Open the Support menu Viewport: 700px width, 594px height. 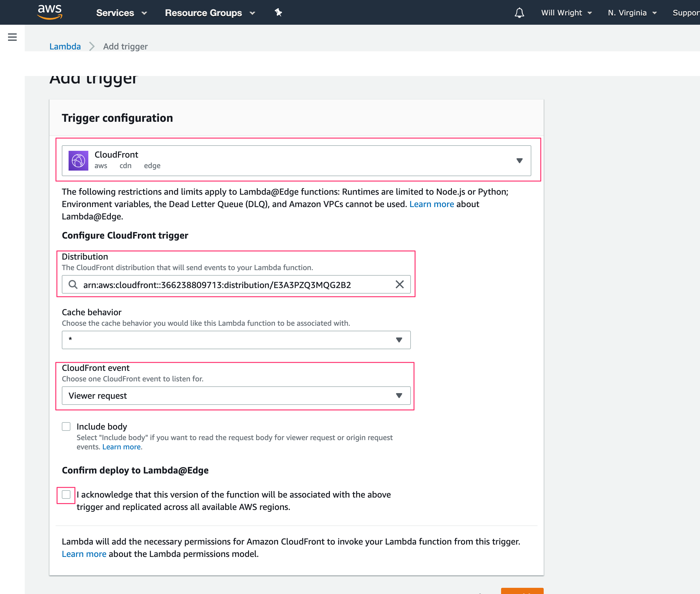coord(686,13)
